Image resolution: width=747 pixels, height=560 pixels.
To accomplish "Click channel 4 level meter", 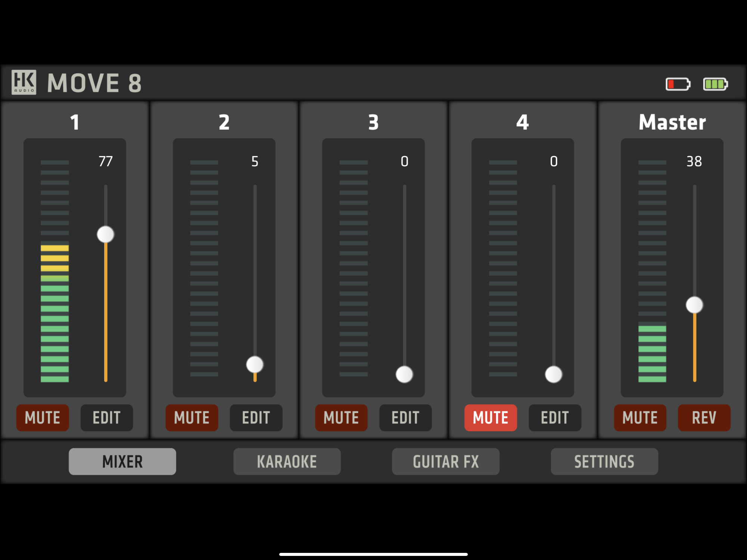I will [x=503, y=268].
